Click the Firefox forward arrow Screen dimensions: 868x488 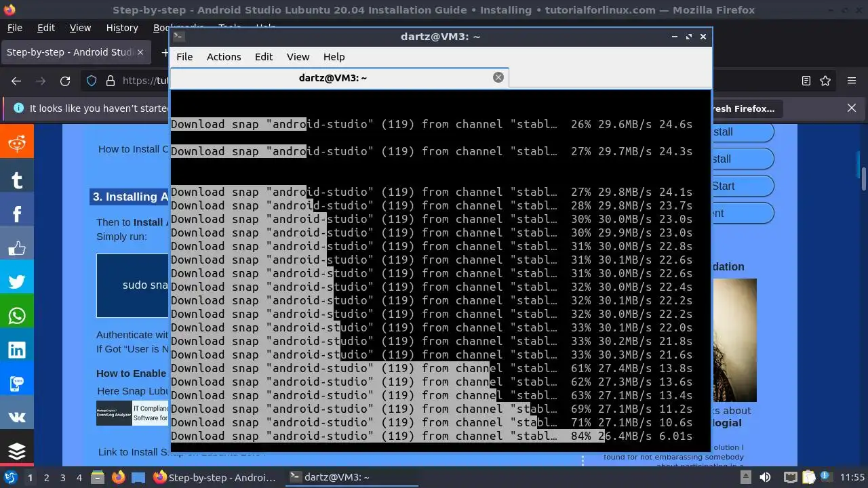pyautogui.click(x=41, y=81)
